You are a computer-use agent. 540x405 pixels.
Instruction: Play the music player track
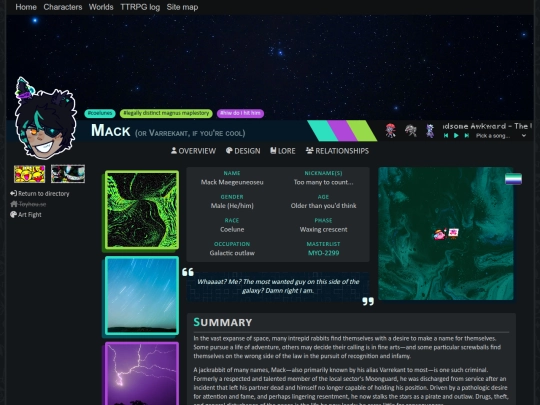[456, 136]
